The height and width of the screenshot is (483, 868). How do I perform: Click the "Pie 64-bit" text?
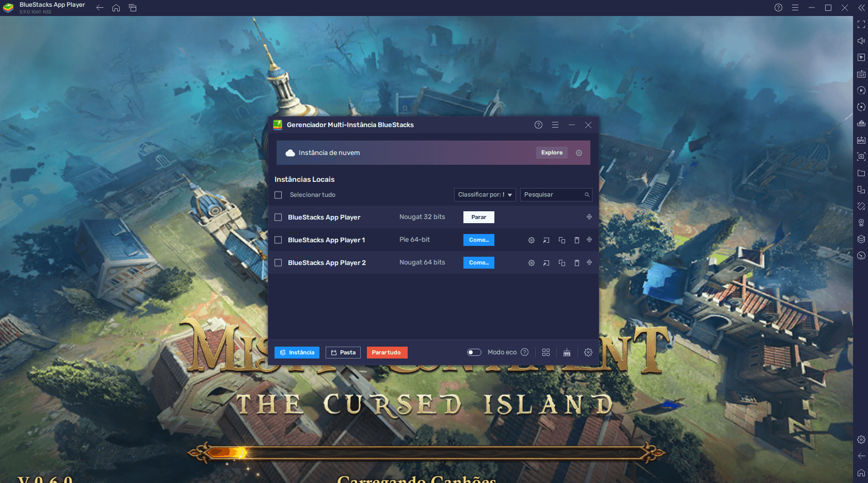(x=414, y=240)
